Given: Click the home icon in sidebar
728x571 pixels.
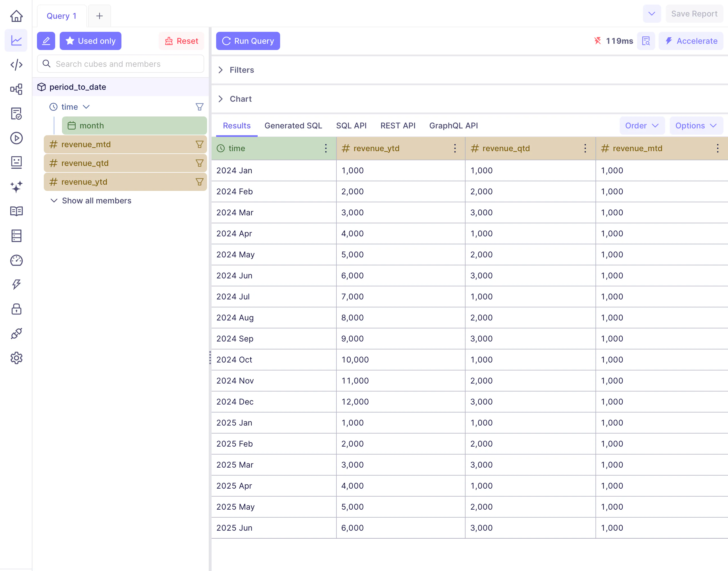Looking at the screenshot, I should coord(16,16).
